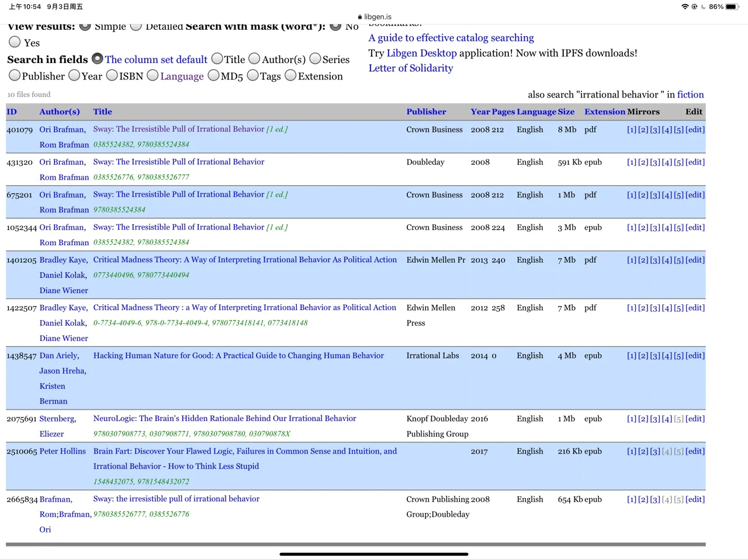Choose the Author(s) search field radio
This screenshot has width=748, height=560.
[x=254, y=59]
